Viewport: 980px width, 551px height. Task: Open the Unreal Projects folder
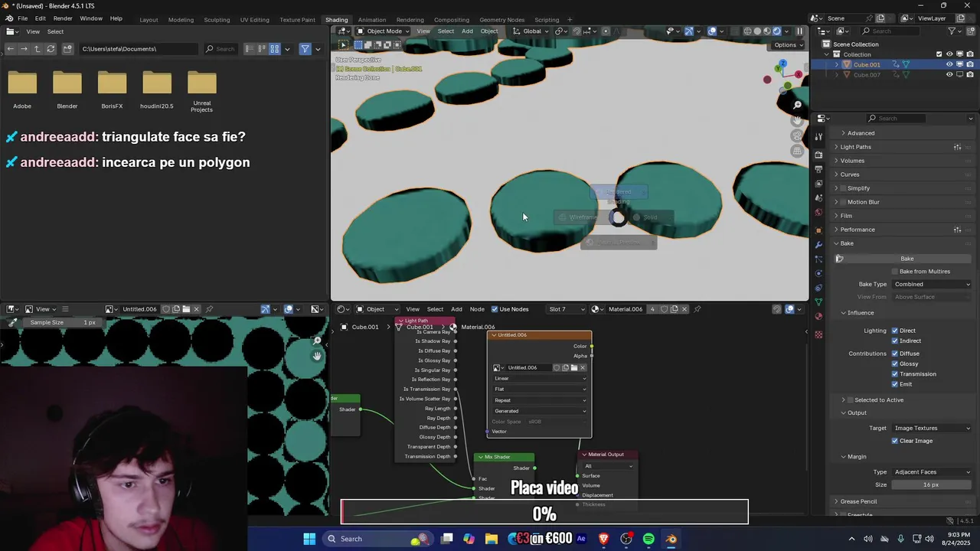(201, 92)
